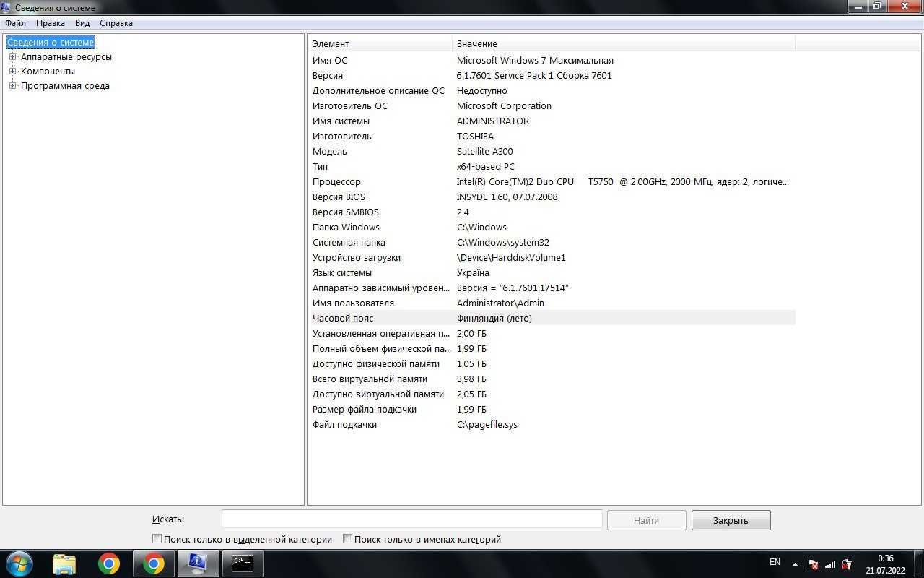This screenshot has height=578, width=924.
Task: Expand Программная среда tree node
Action: [x=12, y=86]
